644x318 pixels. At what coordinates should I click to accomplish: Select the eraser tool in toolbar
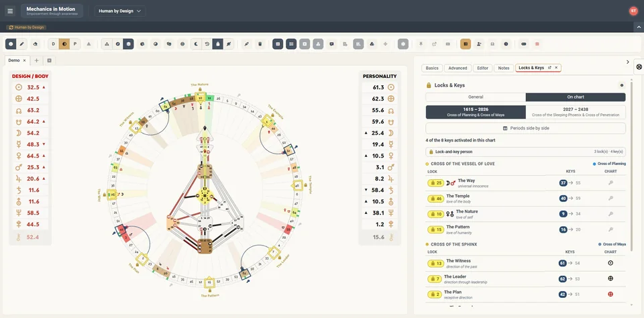[x=36, y=44]
